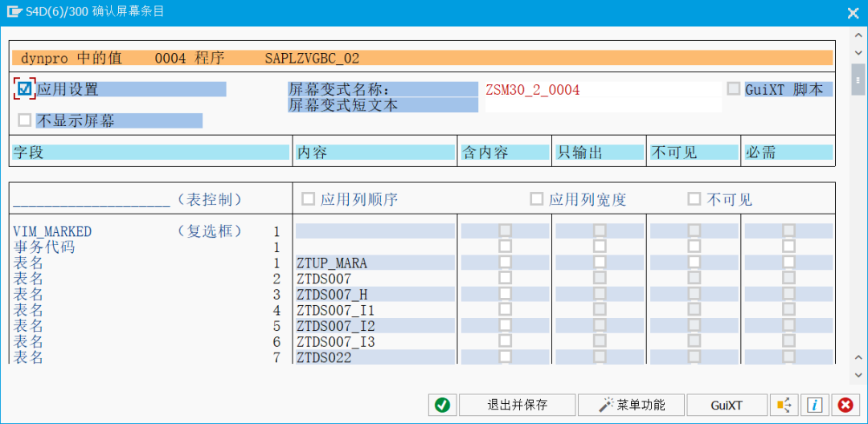Click the green checkmark confirm icon
This screenshot has height=424, width=868.
click(442, 405)
